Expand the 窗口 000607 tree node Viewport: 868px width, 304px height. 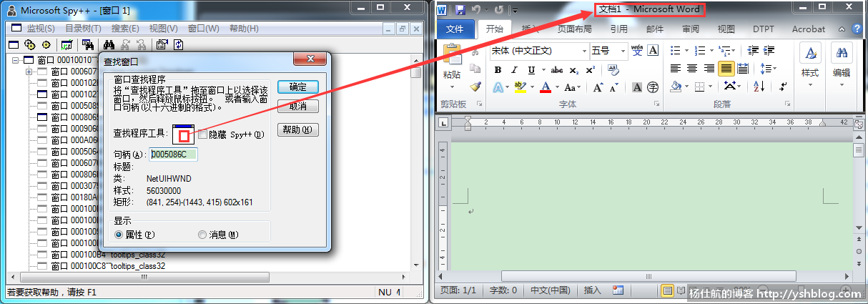click(x=29, y=72)
